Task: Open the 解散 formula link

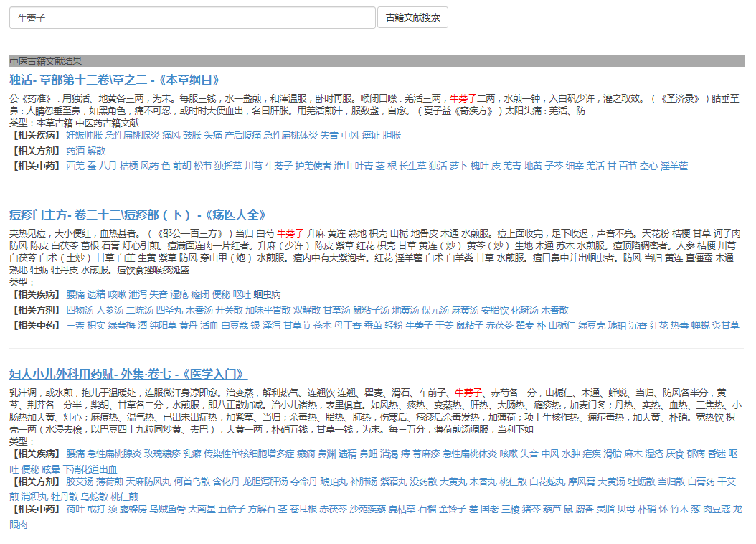Action: pos(96,151)
